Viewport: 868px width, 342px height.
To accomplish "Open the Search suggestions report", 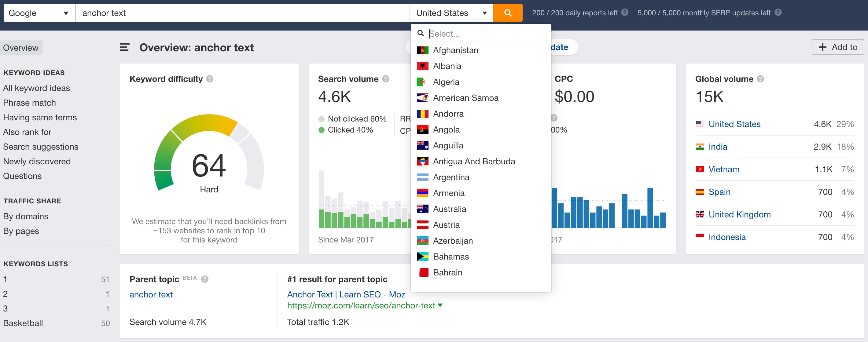I will (41, 147).
